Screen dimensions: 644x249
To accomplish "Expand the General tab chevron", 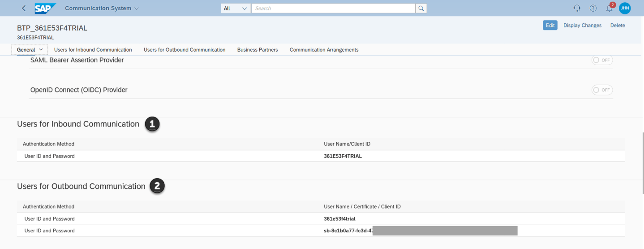I will pos(41,50).
